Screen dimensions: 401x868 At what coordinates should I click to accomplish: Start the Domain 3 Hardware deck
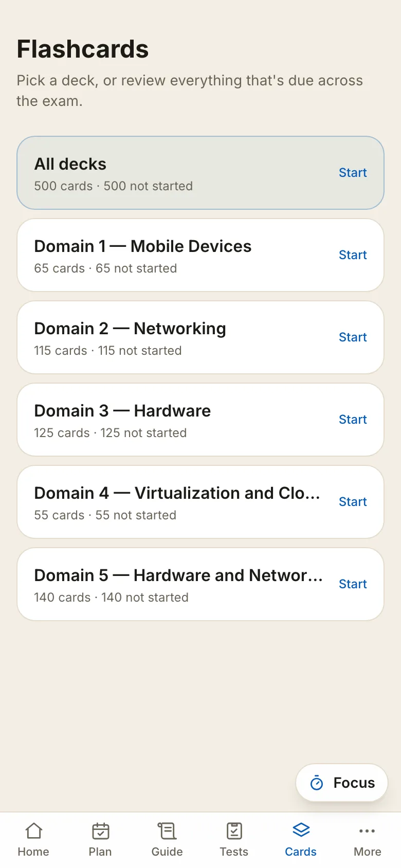[353, 420]
